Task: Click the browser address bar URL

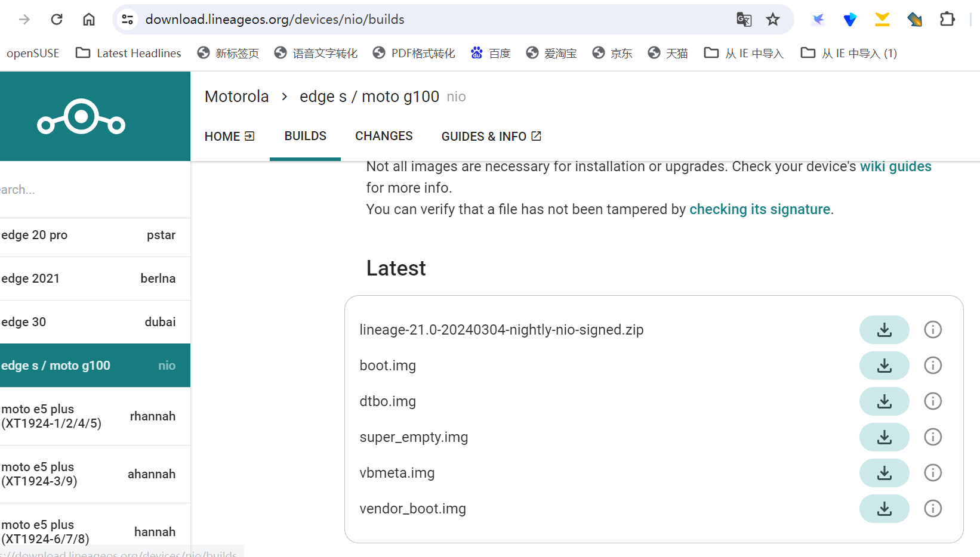Action: coord(275,19)
